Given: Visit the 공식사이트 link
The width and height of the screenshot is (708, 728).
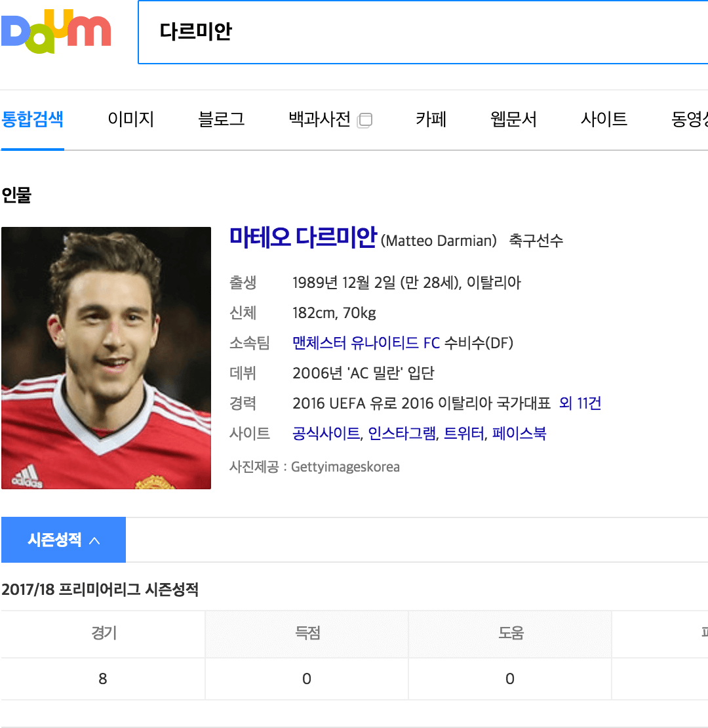Looking at the screenshot, I should pos(326,433).
